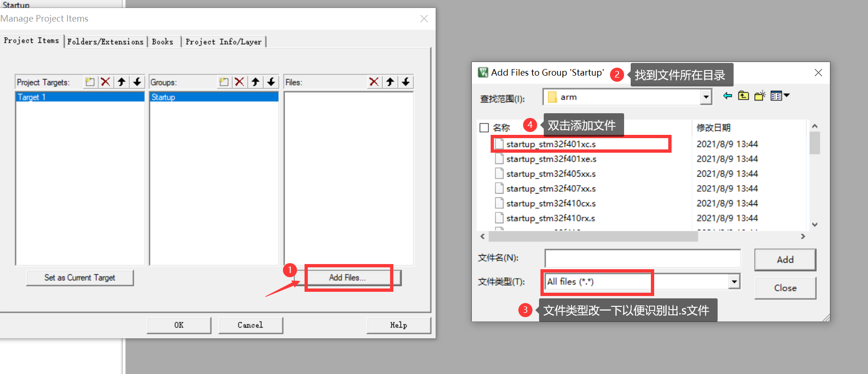
Task: Select startup_stm32f410cx.s file
Action: tap(551, 203)
